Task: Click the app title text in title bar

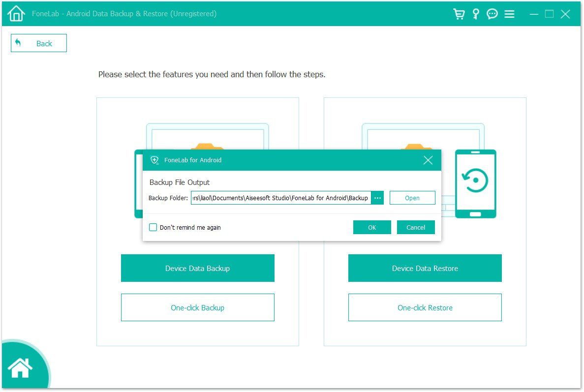Action: coord(124,14)
